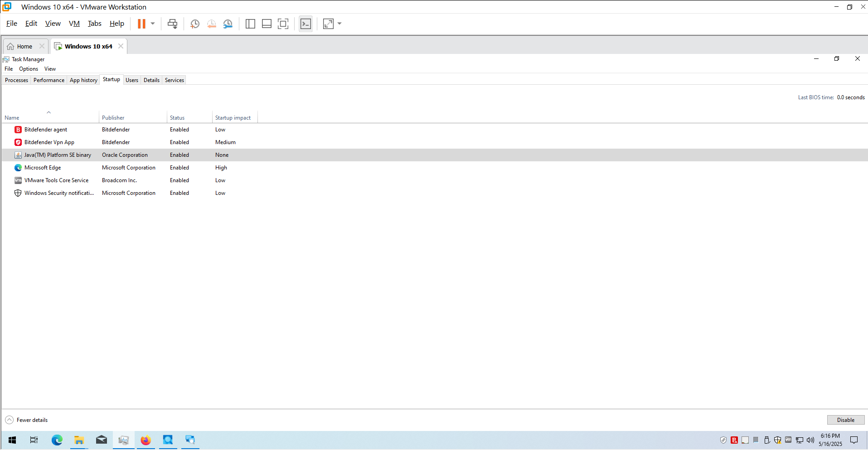
Task: Open the VMware File menu
Action: point(12,24)
